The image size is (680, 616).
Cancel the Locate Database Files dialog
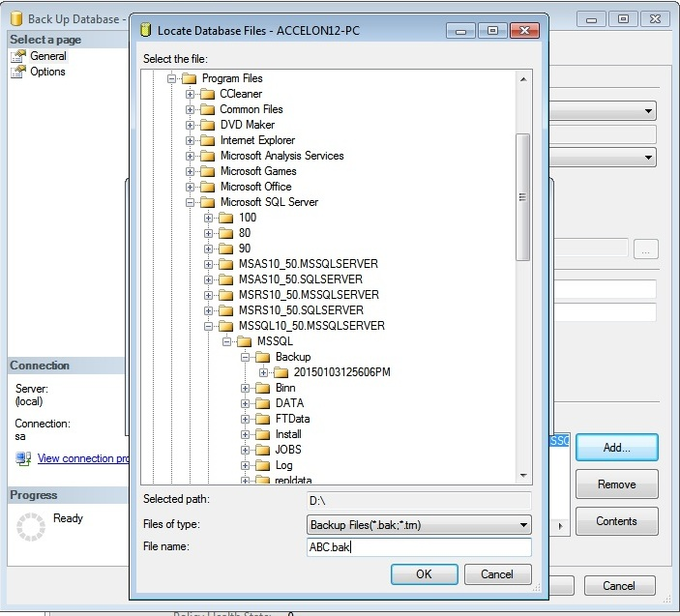(x=497, y=574)
